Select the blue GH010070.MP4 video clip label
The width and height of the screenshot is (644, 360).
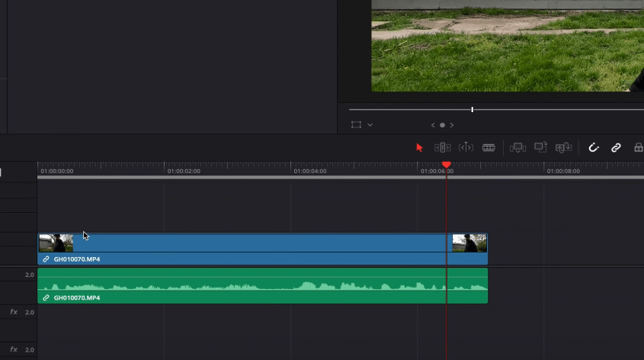77,259
